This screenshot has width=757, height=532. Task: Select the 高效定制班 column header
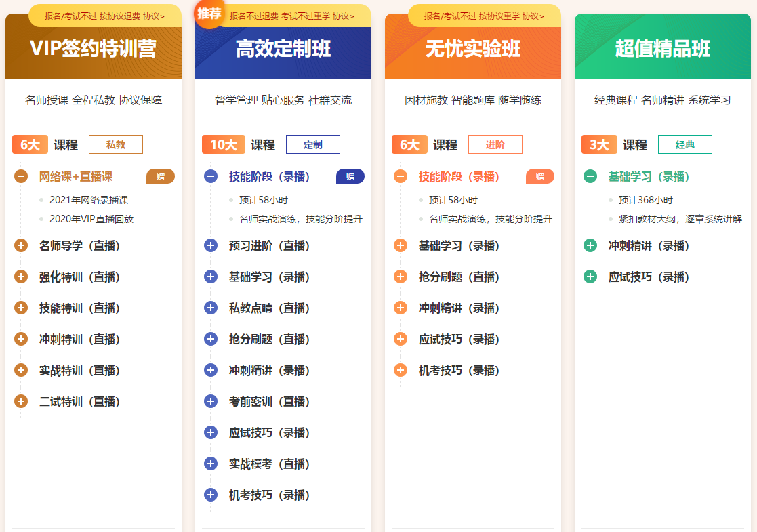click(283, 48)
